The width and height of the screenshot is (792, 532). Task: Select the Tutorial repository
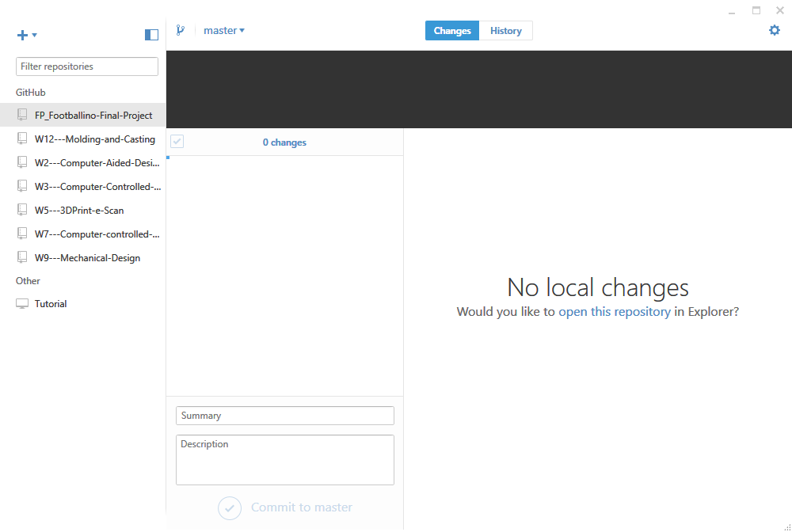click(83, 303)
